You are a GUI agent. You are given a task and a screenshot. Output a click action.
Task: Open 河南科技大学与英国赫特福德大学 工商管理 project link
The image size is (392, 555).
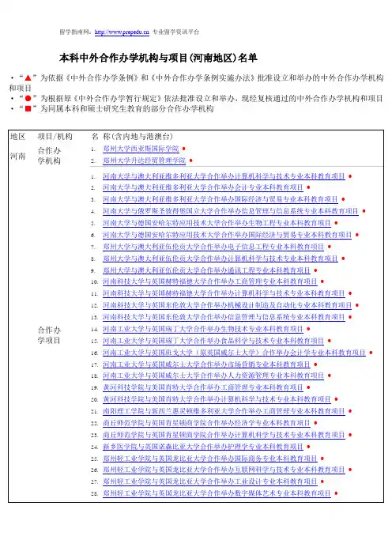[210, 281]
